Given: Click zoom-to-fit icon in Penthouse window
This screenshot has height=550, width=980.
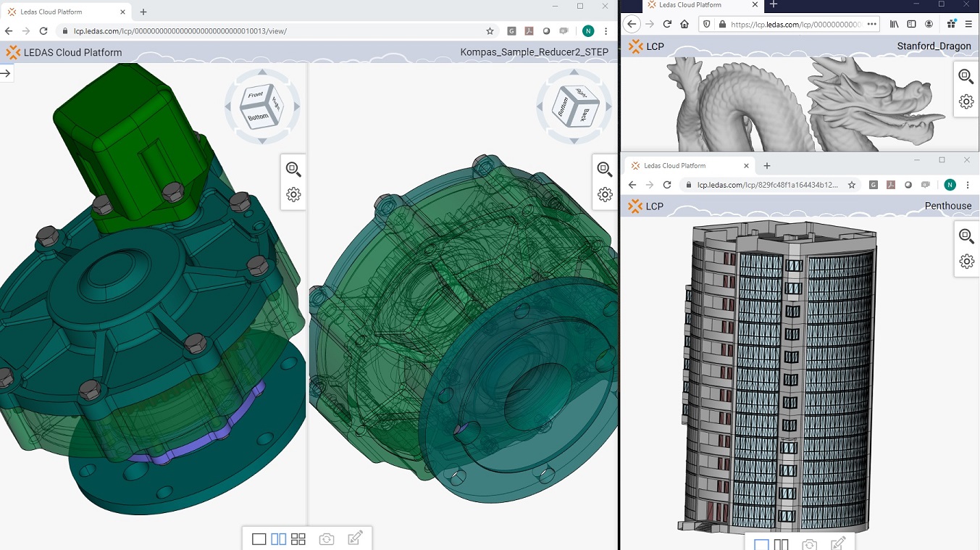Looking at the screenshot, I should click(966, 236).
